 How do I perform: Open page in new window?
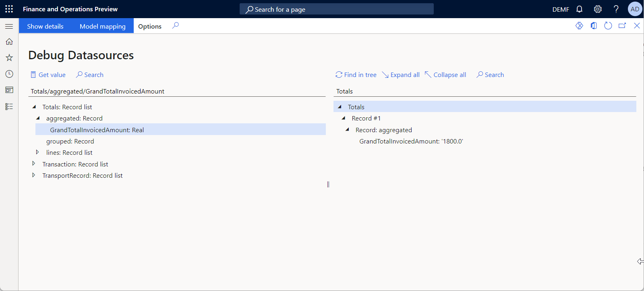pyautogui.click(x=622, y=26)
